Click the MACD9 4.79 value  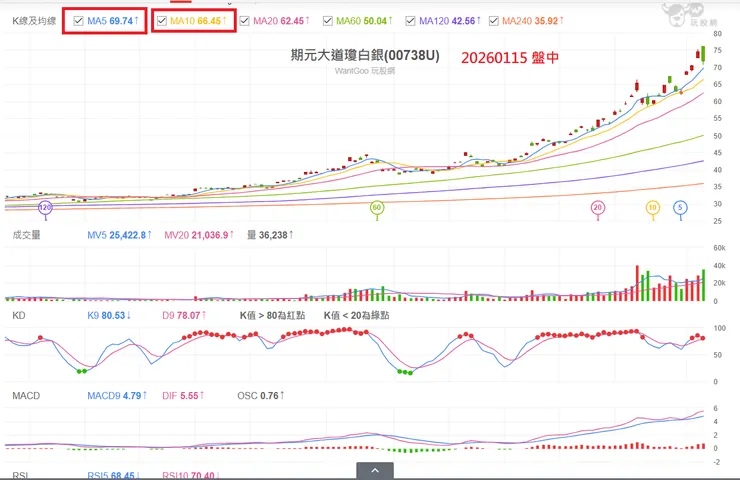pyautogui.click(x=117, y=396)
